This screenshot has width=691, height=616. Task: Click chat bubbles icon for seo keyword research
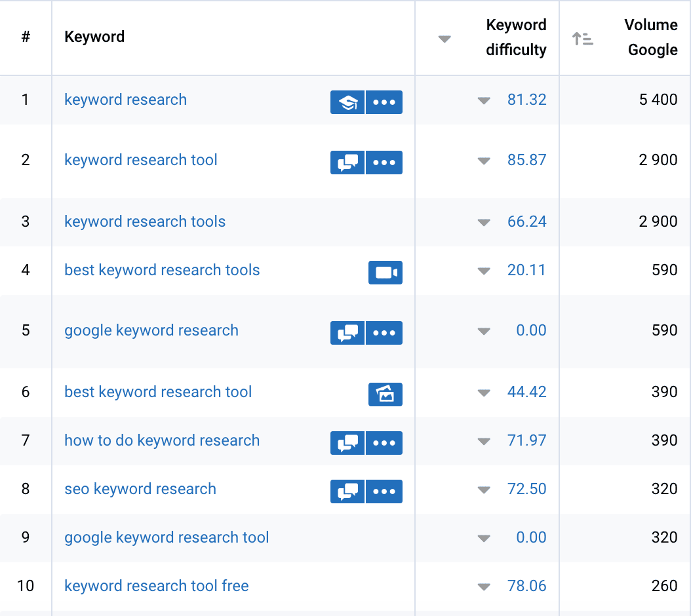pyautogui.click(x=347, y=491)
